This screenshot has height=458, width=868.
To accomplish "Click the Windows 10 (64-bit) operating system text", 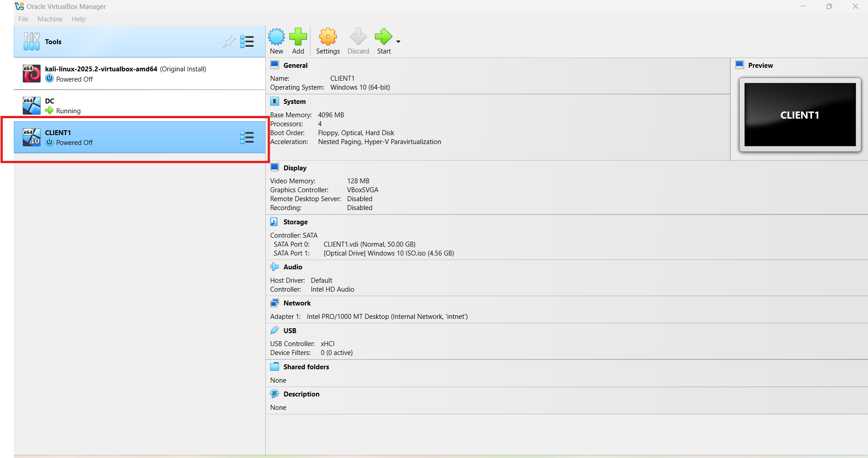I will coord(360,87).
